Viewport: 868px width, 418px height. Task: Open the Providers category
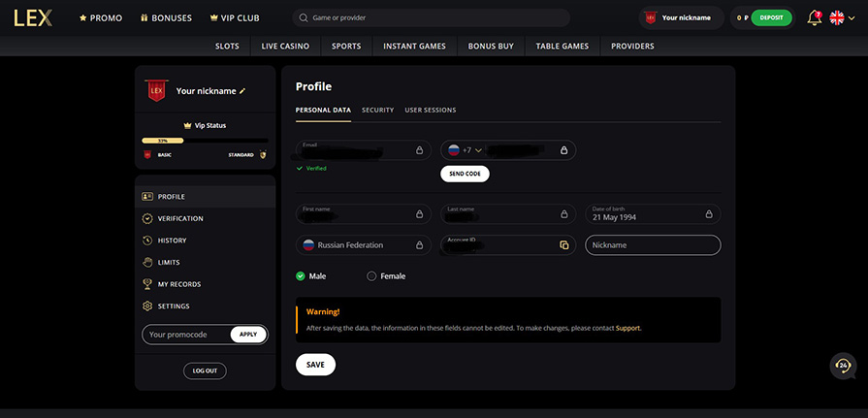[x=632, y=47]
